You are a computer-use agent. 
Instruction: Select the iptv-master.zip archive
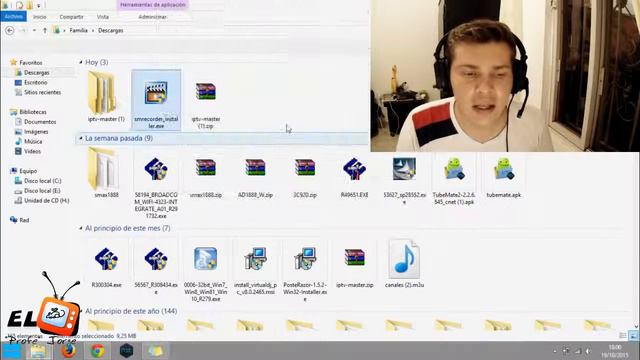[354, 268]
